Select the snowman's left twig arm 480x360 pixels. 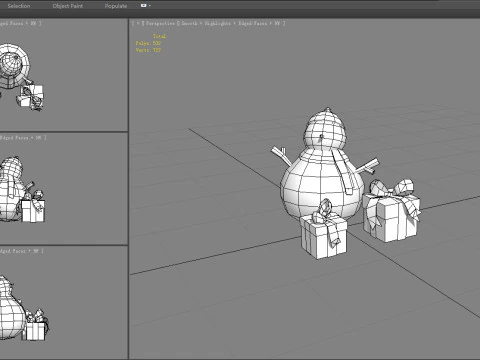tap(282, 155)
